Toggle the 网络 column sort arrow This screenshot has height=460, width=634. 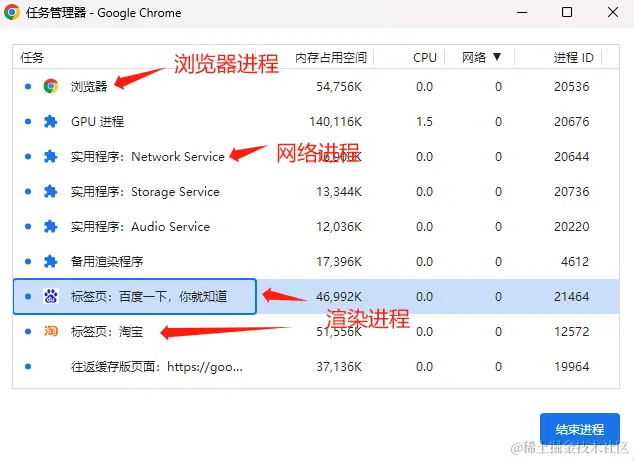tap(497, 57)
